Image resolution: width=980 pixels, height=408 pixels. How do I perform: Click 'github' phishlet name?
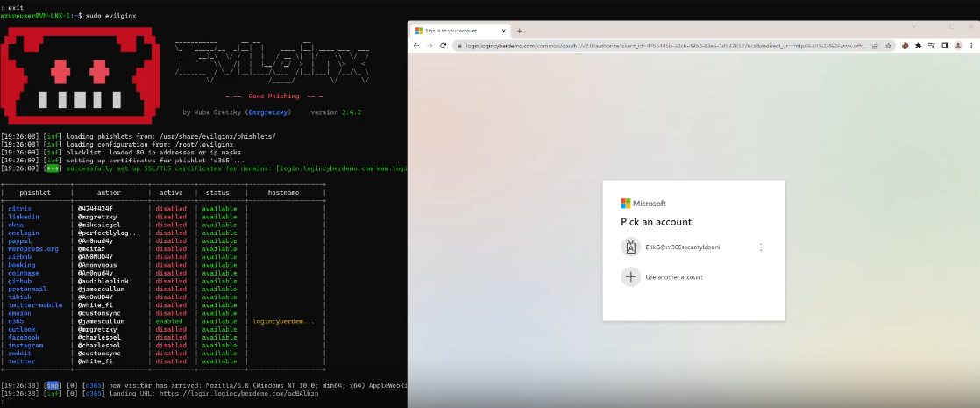pyautogui.click(x=20, y=281)
